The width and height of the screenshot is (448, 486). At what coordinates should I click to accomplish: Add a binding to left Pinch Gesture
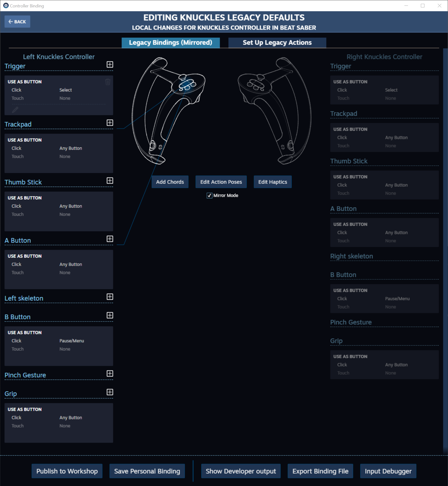tap(110, 374)
